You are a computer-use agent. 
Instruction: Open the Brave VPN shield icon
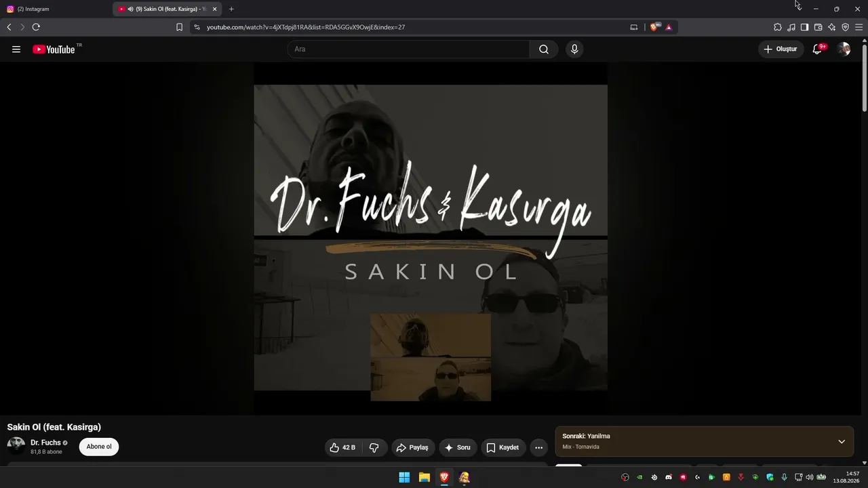845,27
